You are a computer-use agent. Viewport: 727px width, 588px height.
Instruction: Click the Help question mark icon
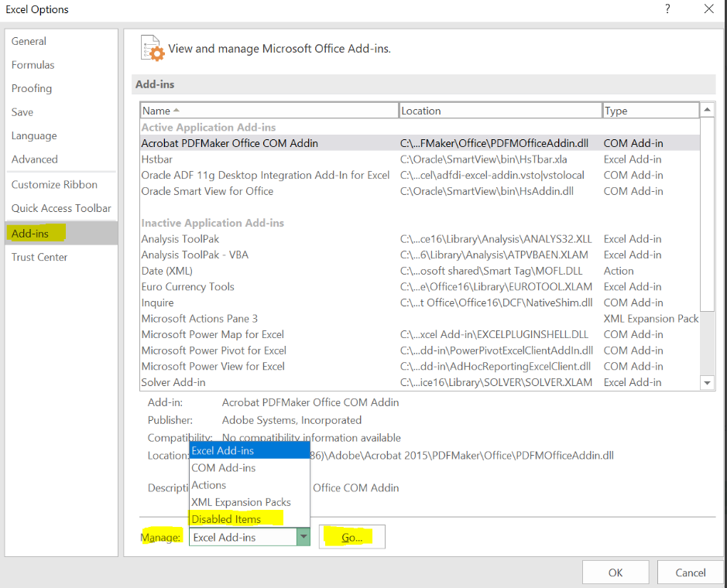coord(667,9)
